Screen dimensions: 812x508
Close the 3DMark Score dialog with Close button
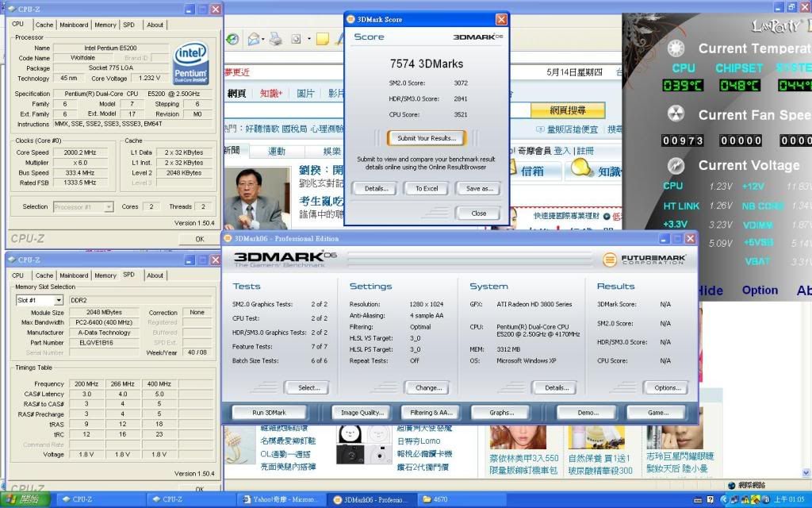478,213
